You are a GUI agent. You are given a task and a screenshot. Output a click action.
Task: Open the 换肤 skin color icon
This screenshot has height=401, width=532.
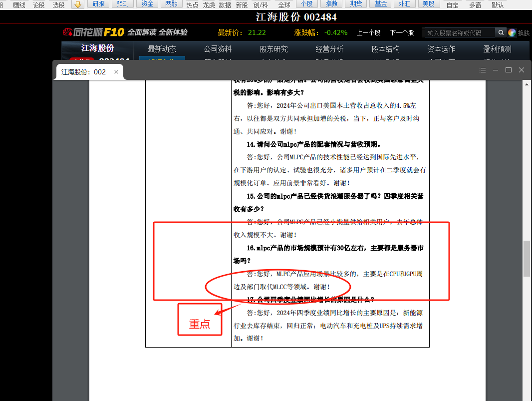click(512, 32)
